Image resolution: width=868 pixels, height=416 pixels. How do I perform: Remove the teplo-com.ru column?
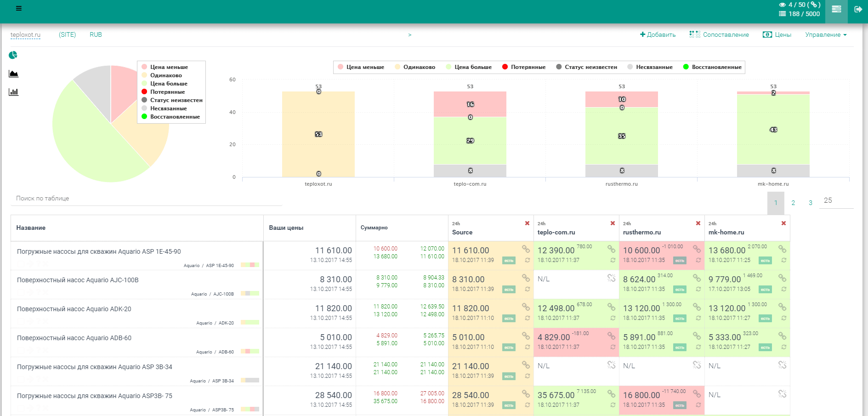tap(613, 223)
